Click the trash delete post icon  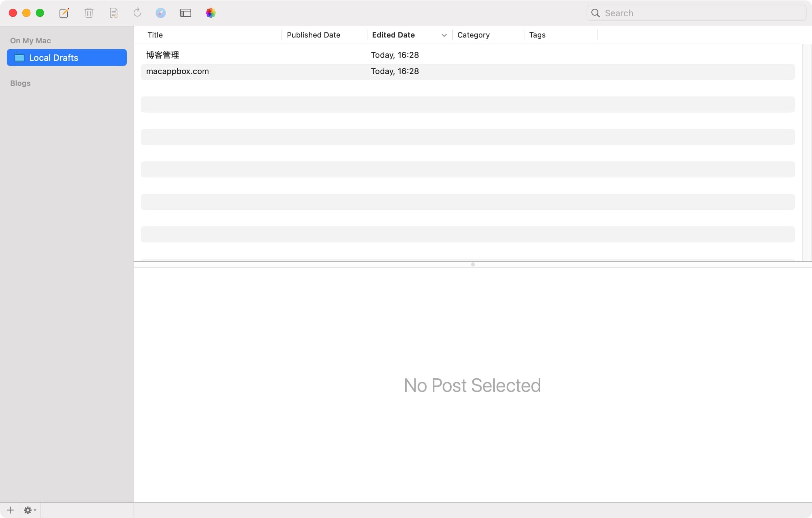coord(89,13)
